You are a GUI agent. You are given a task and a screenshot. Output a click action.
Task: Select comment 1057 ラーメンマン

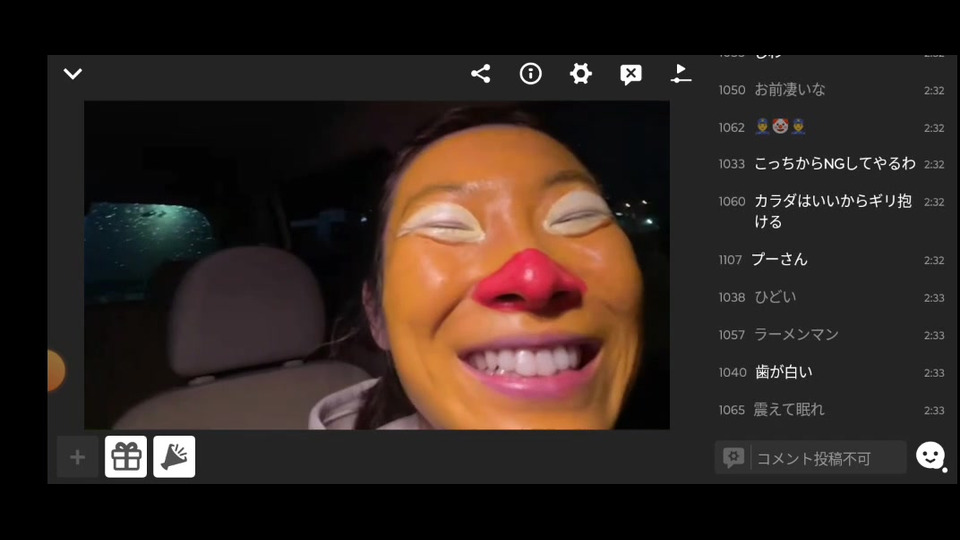pos(831,335)
